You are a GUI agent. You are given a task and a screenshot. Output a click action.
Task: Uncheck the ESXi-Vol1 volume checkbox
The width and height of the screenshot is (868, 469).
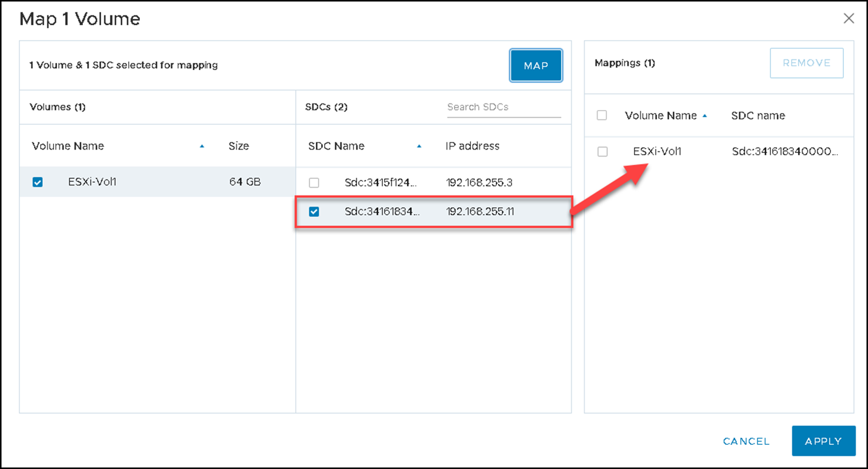(38, 182)
